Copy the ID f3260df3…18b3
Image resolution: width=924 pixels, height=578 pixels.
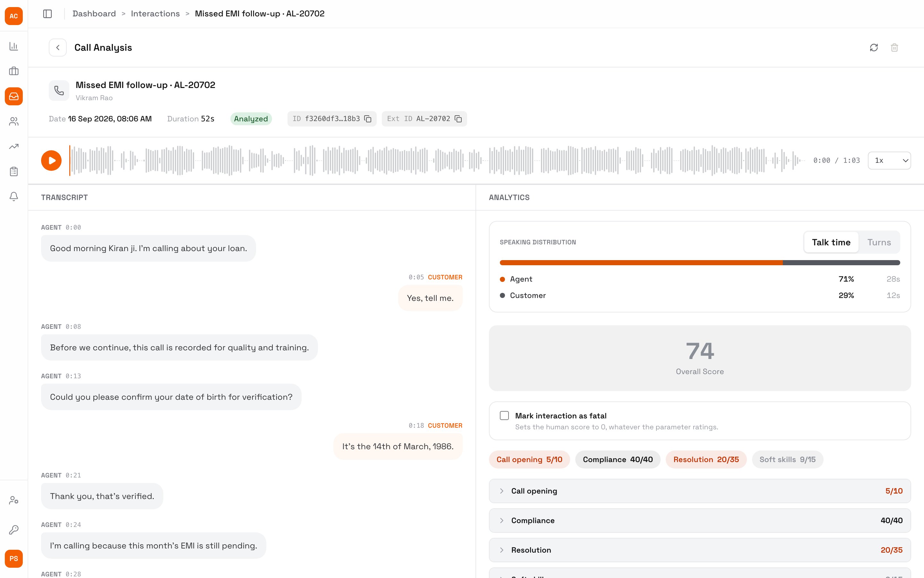point(368,119)
